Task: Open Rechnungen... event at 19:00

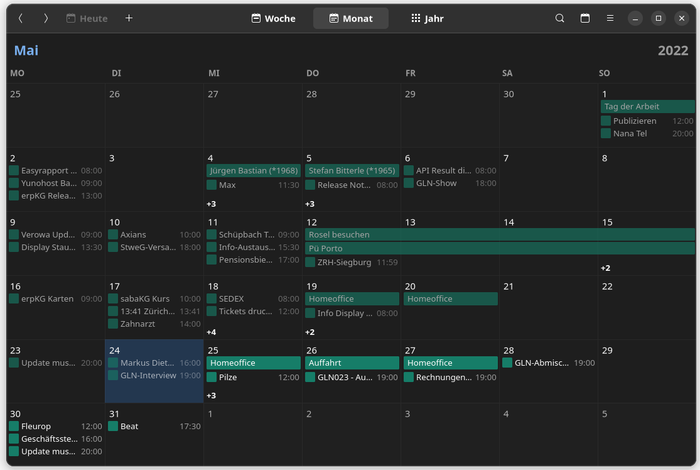Action: click(x=450, y=377)
